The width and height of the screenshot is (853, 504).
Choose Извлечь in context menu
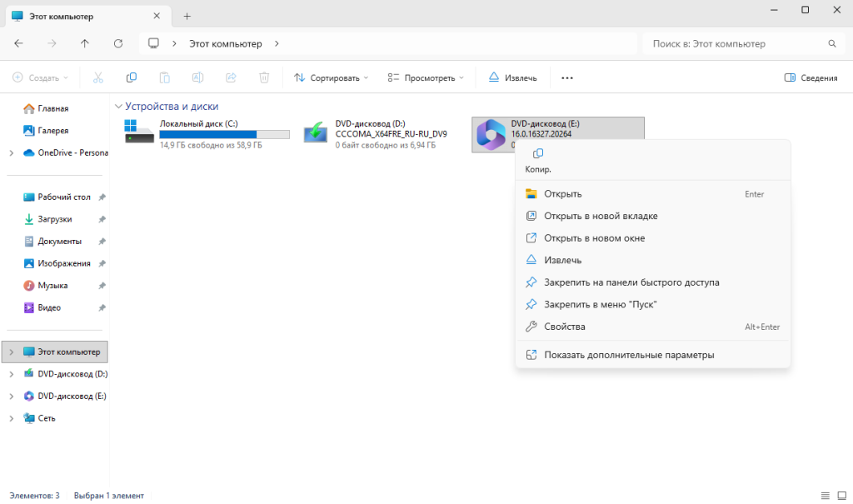653,260
